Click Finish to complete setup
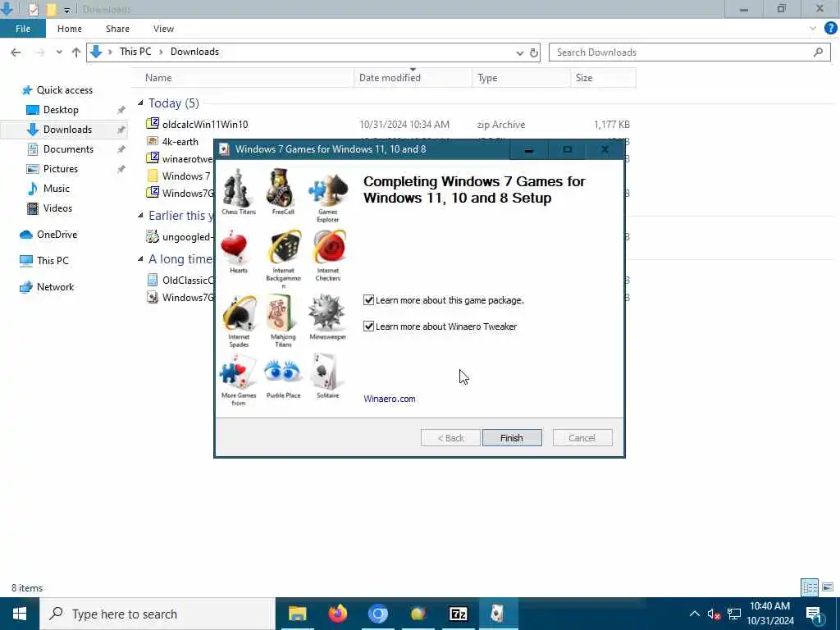Viewport: 840px width, 630px height. [x=512, y=438]
